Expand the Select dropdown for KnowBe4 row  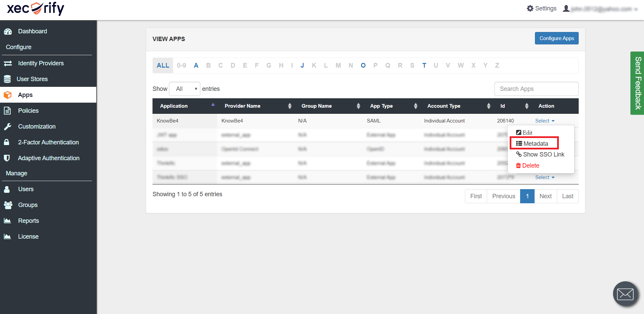coord(544,121)
